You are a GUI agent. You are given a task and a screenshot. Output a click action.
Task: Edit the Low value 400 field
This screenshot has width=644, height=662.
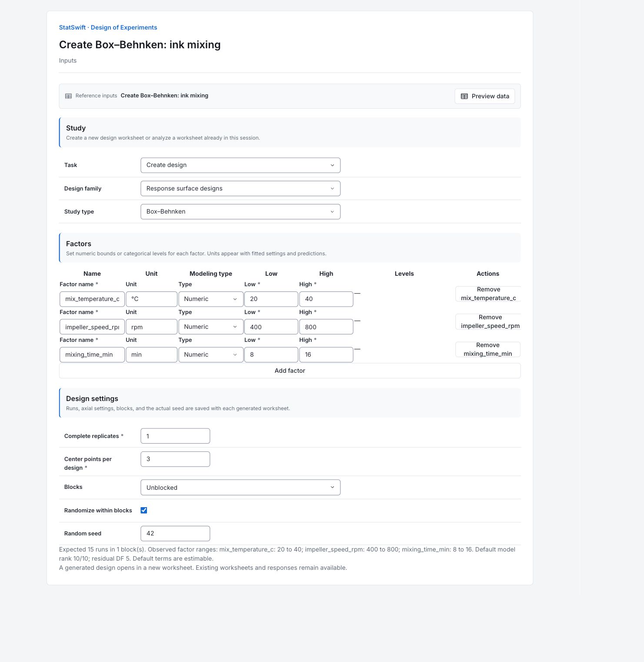tap(271, 327)
